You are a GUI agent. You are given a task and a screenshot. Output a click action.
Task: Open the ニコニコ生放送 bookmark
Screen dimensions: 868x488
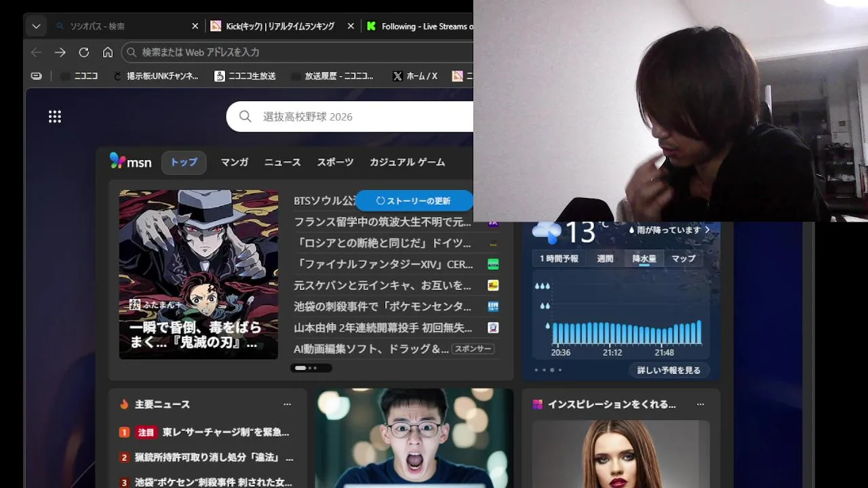(245, 76)
